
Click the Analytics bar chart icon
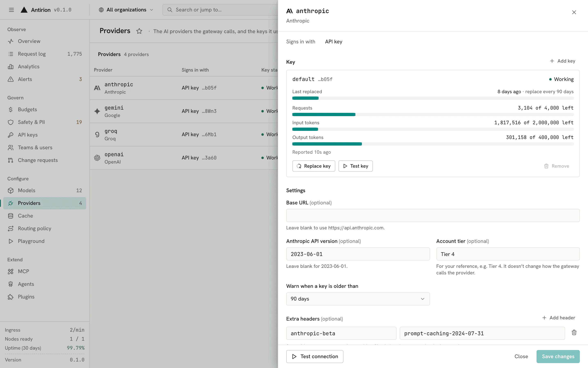coord(11,66)
